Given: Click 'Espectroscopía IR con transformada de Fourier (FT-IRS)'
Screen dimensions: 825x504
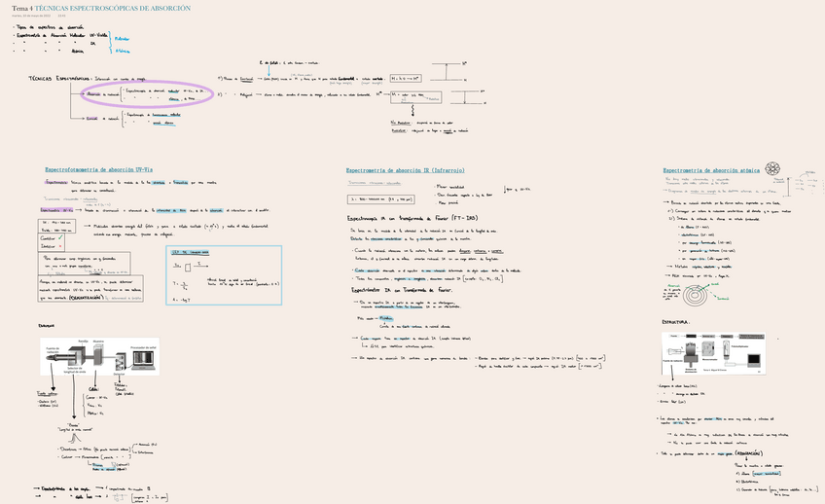Looking at the screenshot, I should [x=412, y=218].
